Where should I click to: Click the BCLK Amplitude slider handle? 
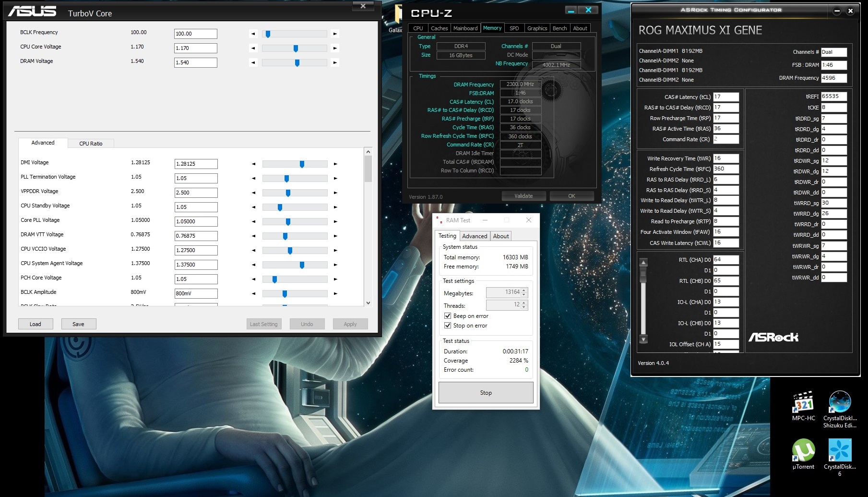click(285, 294)
